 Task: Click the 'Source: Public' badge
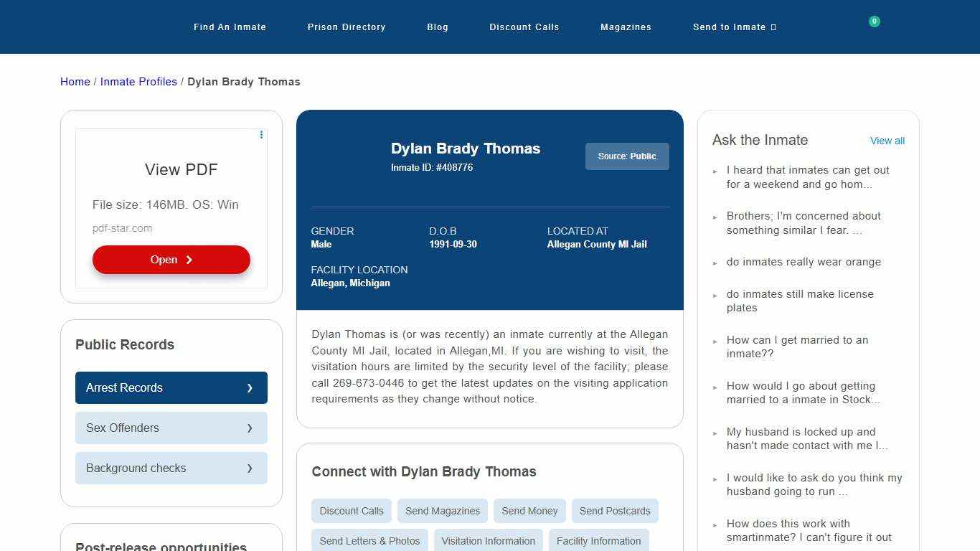point(626,156)
